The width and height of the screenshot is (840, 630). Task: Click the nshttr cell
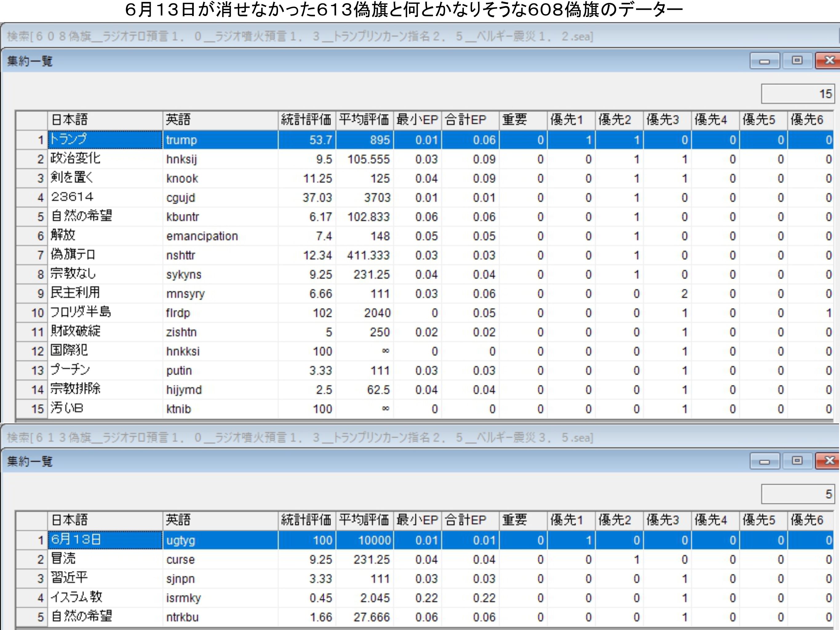coord(220,255)
